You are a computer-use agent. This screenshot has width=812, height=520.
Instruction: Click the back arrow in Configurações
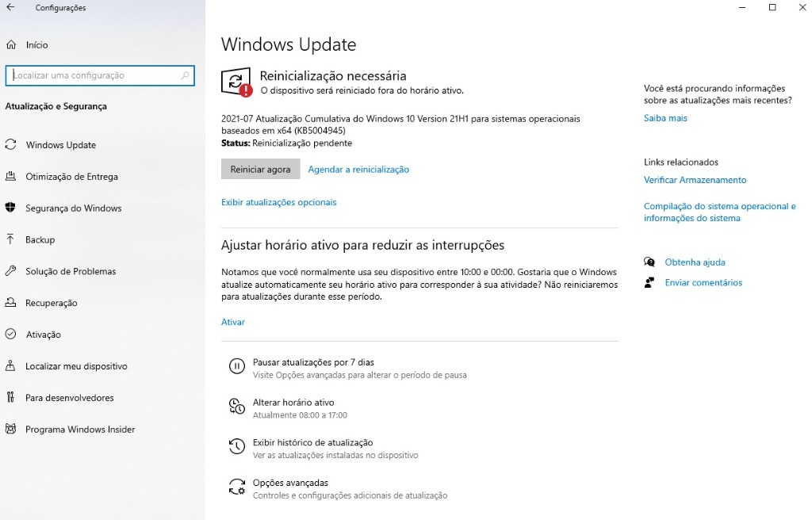tap(10, 8)
